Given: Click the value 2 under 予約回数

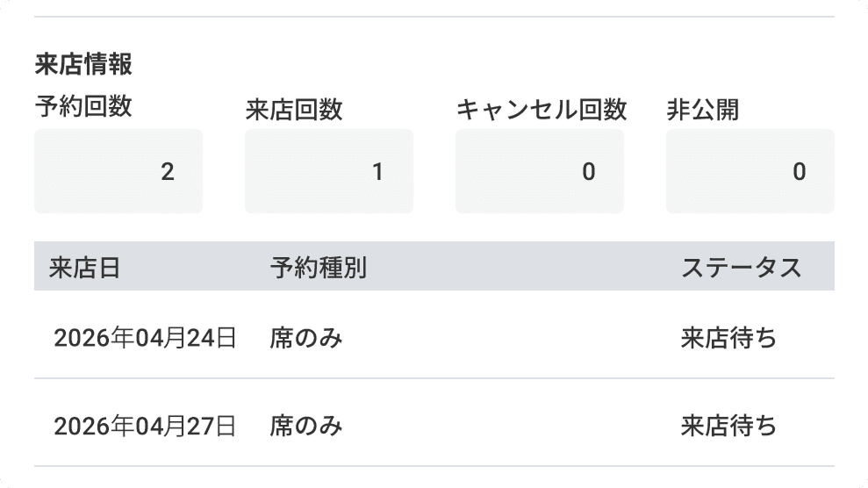Looking at the screenshot, I should coord(168,172).
